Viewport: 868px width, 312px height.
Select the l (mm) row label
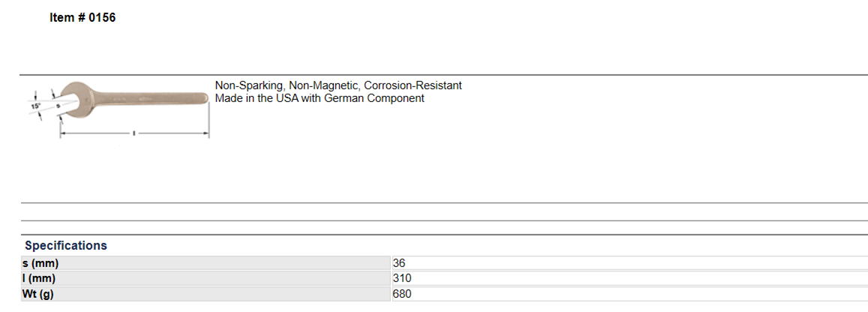coord(40,278)
